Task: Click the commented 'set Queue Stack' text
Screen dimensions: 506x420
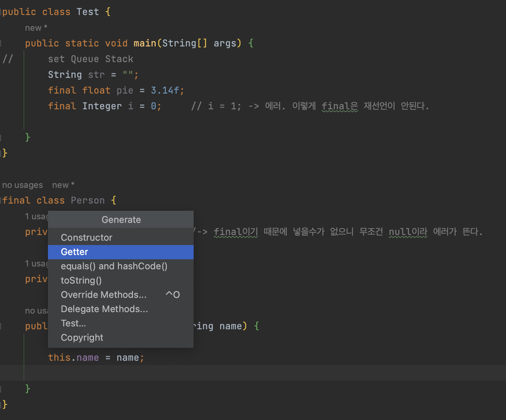Action: click(x=91, y=59)
